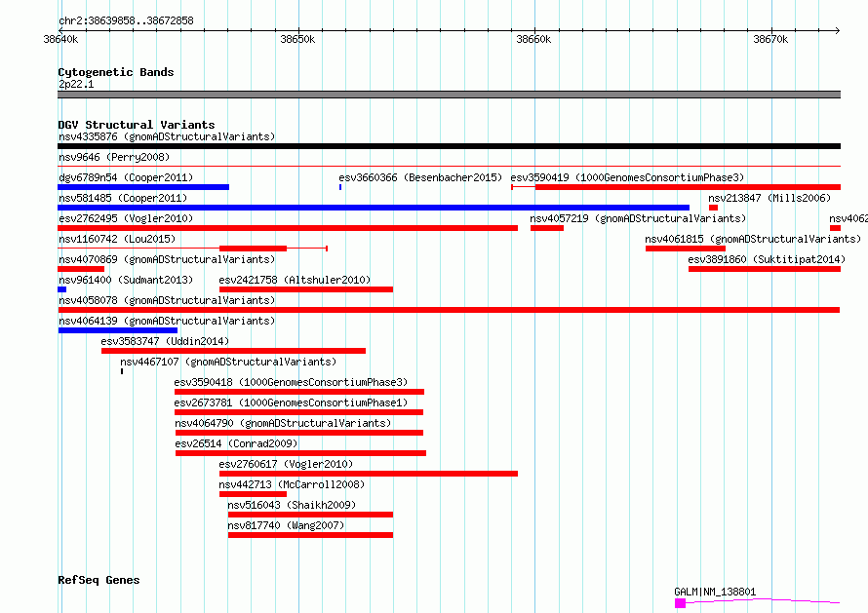Open nsv9646 (Perry2008) variant label
Viewport: 868px width, 613px height.
tap(114, 157)
